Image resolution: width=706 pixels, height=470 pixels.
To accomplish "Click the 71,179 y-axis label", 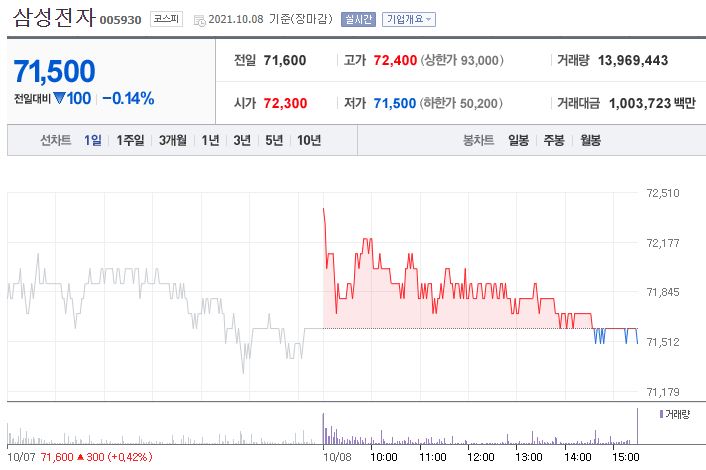I will pyautogui.click(x=663, y=392).
